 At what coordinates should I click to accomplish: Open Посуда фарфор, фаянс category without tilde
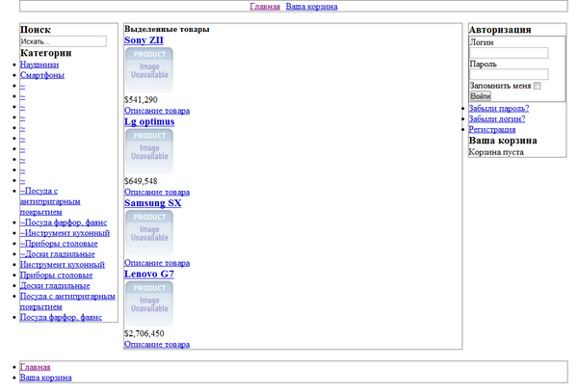(x=61, y=317)
